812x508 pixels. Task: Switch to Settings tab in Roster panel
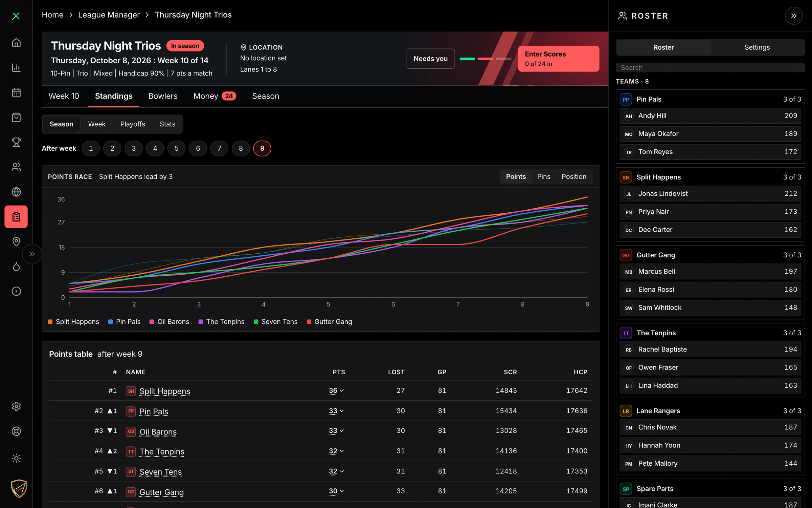click(757, 47)
